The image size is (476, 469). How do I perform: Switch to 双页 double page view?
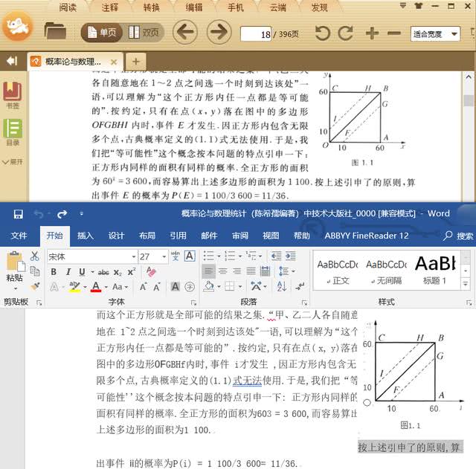click(x=144, y=33)
